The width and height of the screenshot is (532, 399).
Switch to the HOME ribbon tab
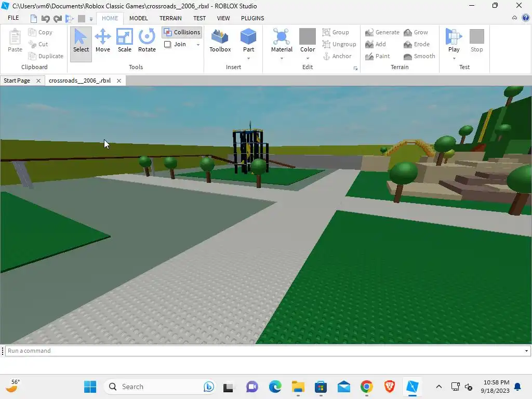(x=110, y=18)
